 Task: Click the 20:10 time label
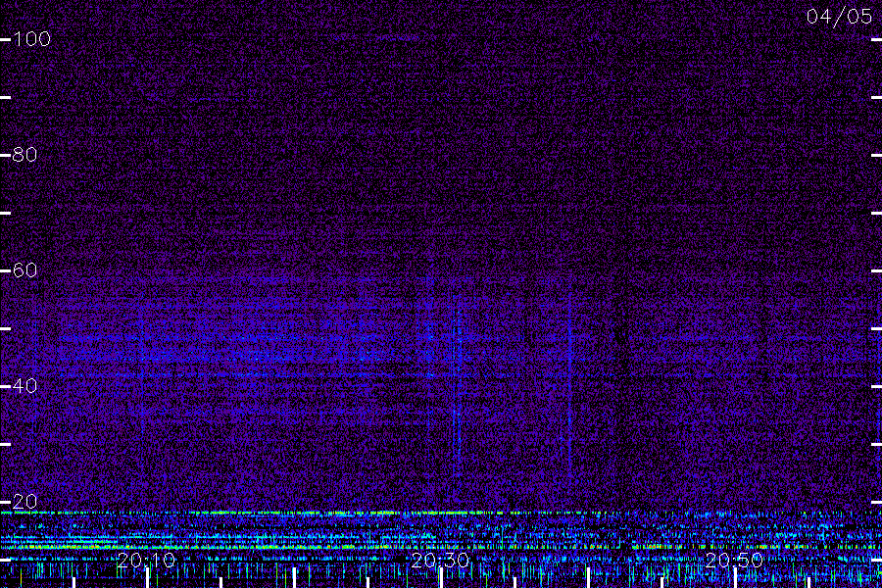tap(146, 560)
